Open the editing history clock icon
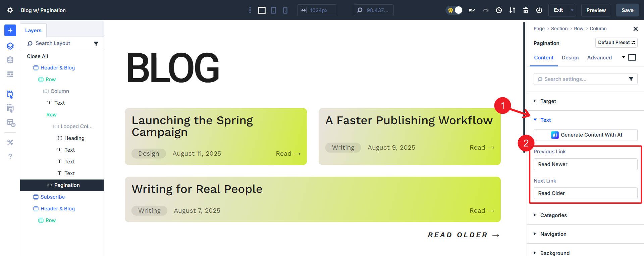This screenshot has height=256, width=644. (499, 10)
